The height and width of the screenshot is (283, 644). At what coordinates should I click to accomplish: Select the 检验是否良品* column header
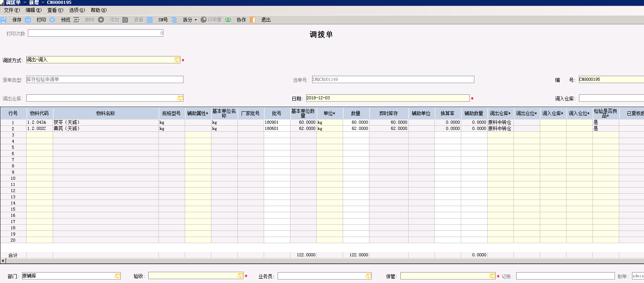point(606,113)
